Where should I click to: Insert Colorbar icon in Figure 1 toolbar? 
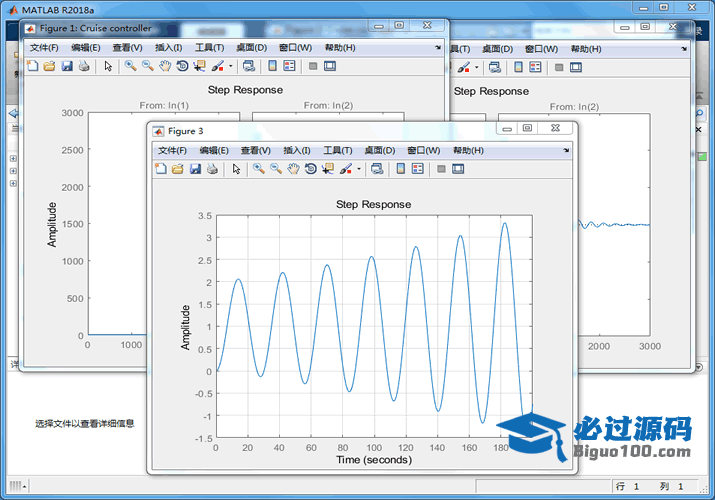point(272,66)
